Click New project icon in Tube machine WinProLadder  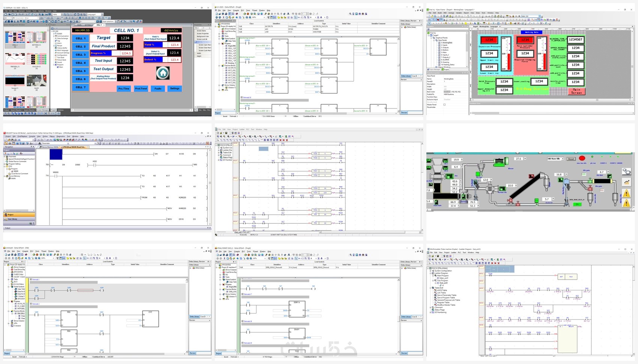pos(430,256)
